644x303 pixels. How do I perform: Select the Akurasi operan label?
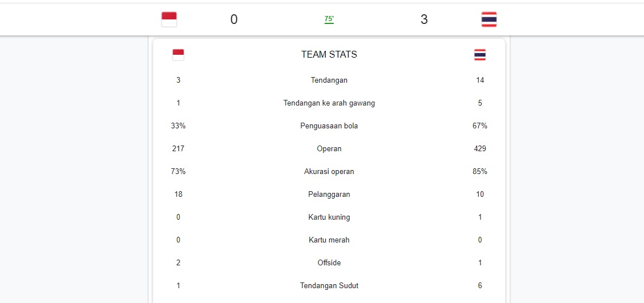329,172
